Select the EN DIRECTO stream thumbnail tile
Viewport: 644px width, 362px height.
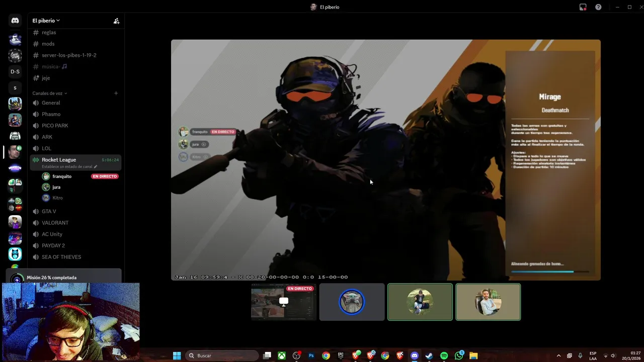tap(284, 302)
